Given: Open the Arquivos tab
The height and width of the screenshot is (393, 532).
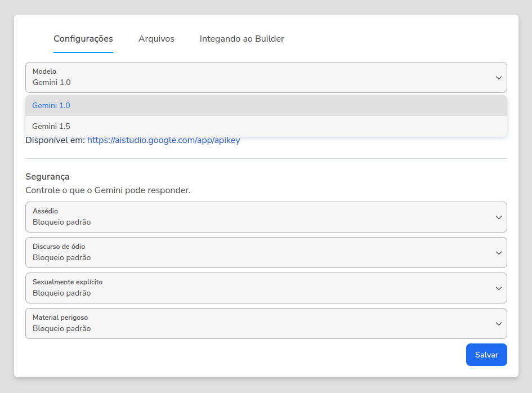Looking at the screenshot, I should [156, 39].
